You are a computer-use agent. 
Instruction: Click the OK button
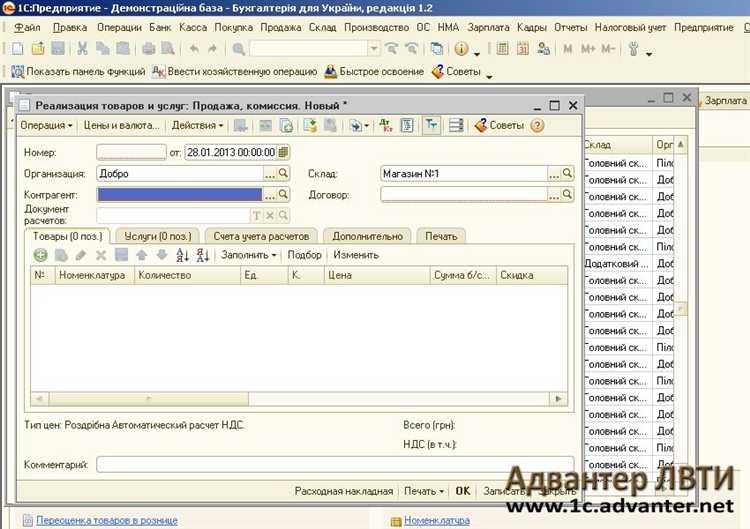463,491
